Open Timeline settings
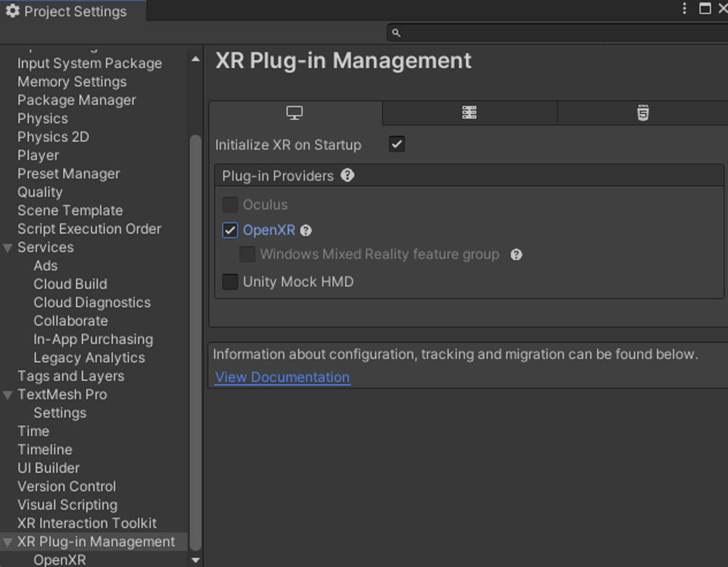This screenshot has width=728, height=567. tap(45, 449)
